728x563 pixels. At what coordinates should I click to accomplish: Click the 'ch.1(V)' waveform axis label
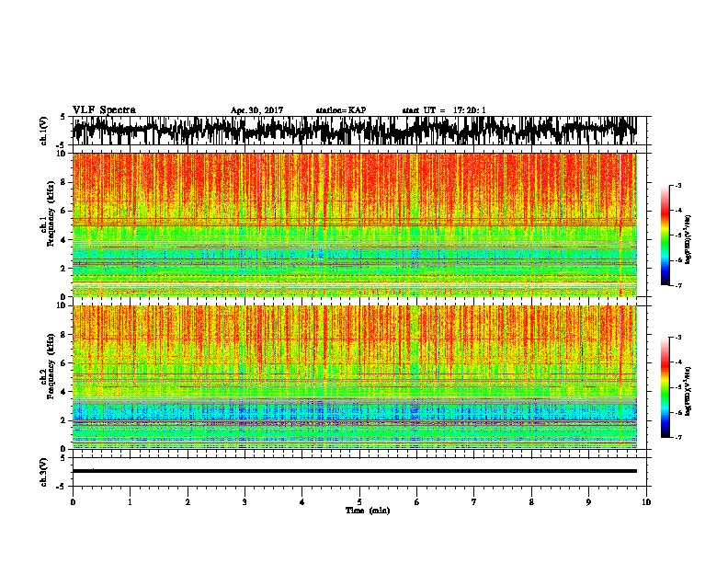pyautogui.click(x=43, y=131)
